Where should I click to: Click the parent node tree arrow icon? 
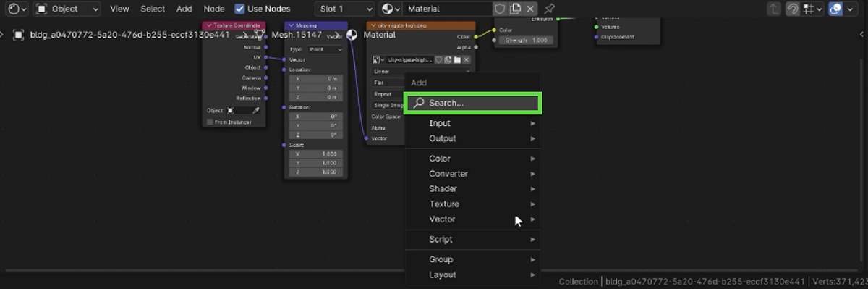click(x=774, y=9)
